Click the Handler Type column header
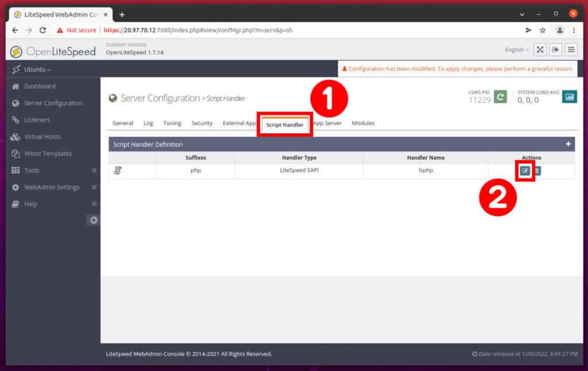Screen dimensions: 588x371 tap(299, 157)
